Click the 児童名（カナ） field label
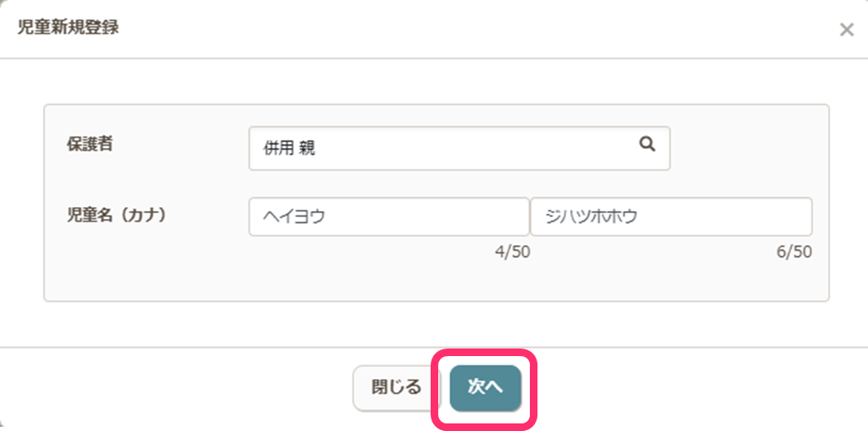The height and width of the screenshot is (431, 868). point(117,215)
